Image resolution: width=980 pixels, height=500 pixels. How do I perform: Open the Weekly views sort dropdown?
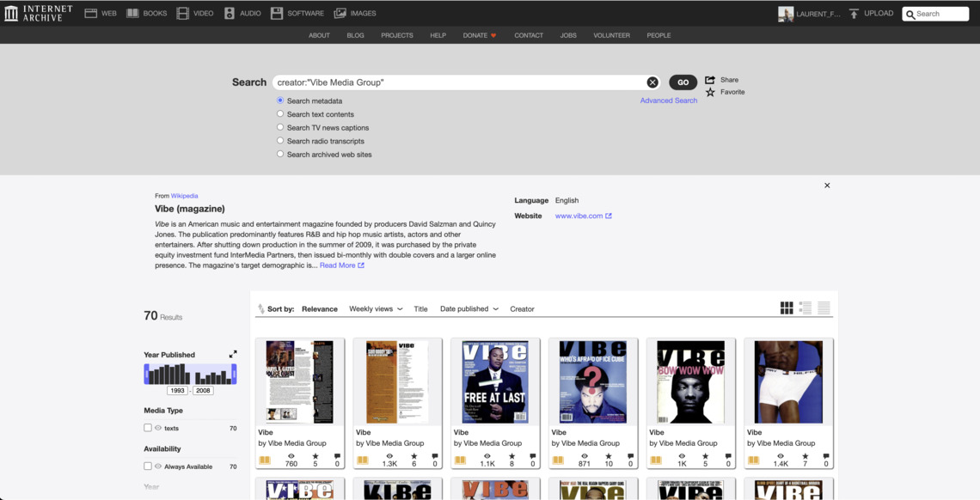[x=376, y=309]
